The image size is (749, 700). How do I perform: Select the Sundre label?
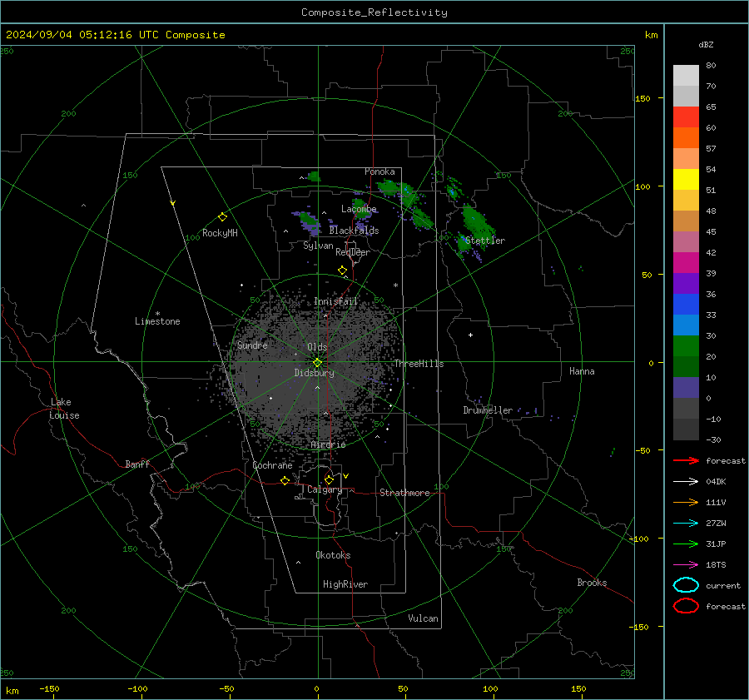click(x=252, y=345)
